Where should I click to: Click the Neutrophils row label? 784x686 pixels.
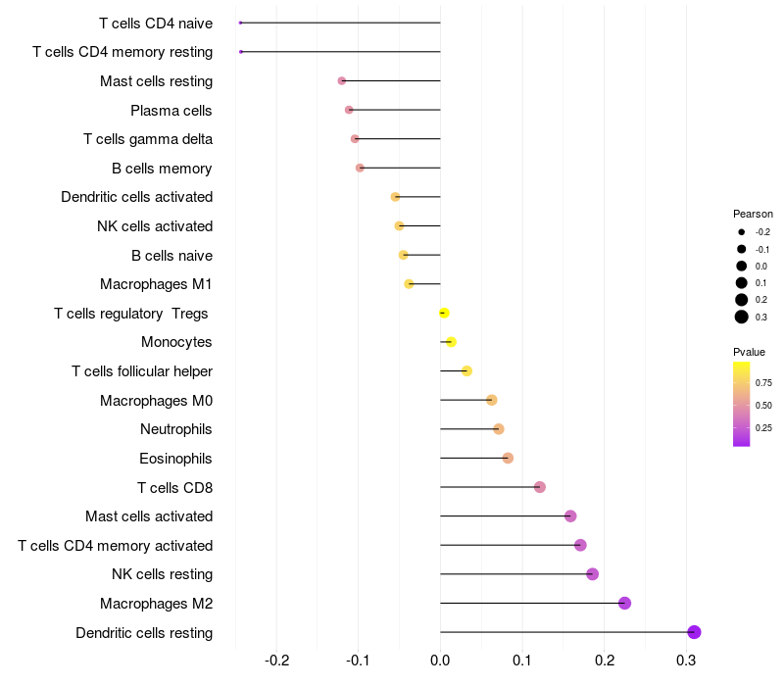point(176,429)
